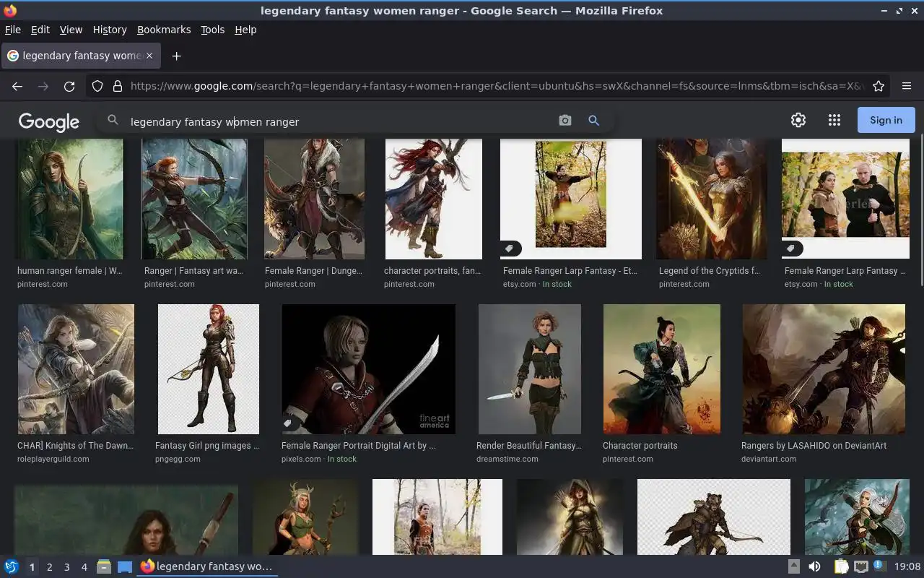924x578 pixels.
Task: Open Google quick settings gear
Action: 798,120
